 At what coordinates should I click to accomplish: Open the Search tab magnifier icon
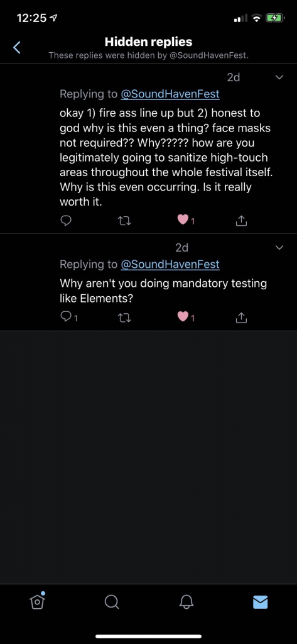point(112,602)
